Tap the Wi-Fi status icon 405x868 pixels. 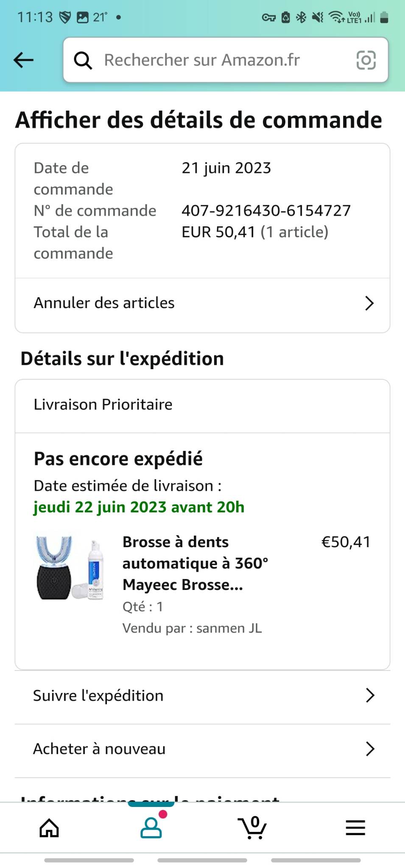tap(337, 17)
